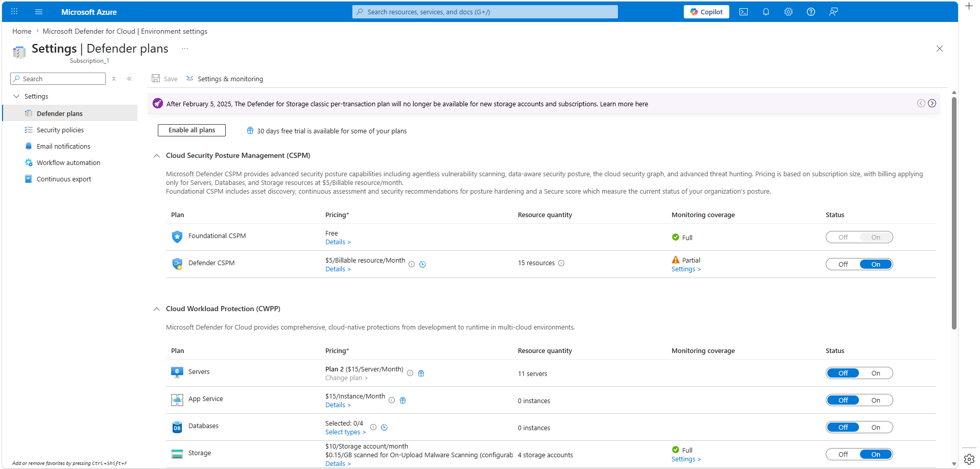Turn Databases plan On

[876, 427]
